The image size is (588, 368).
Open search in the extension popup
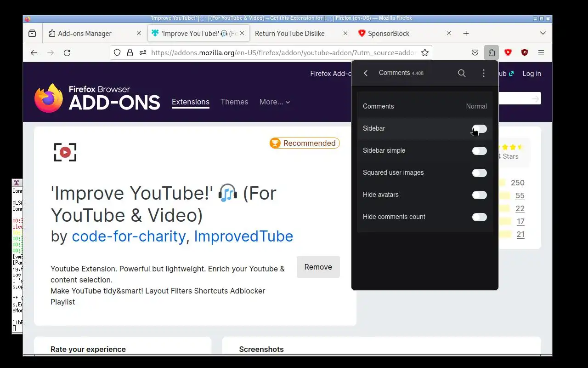point(462,73)
